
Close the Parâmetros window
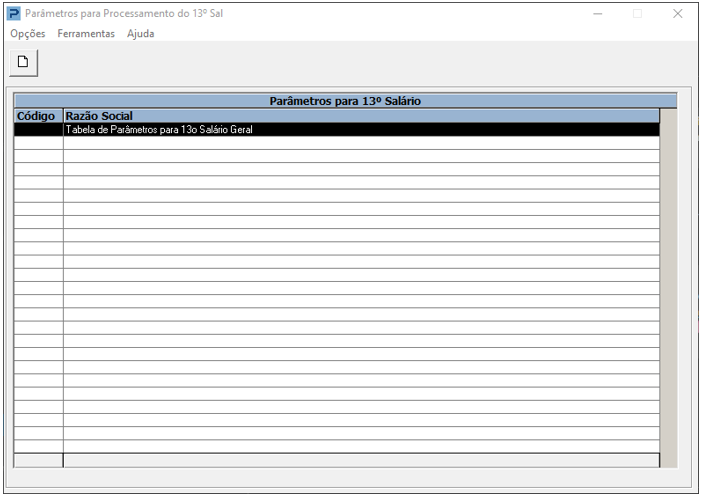677,14
